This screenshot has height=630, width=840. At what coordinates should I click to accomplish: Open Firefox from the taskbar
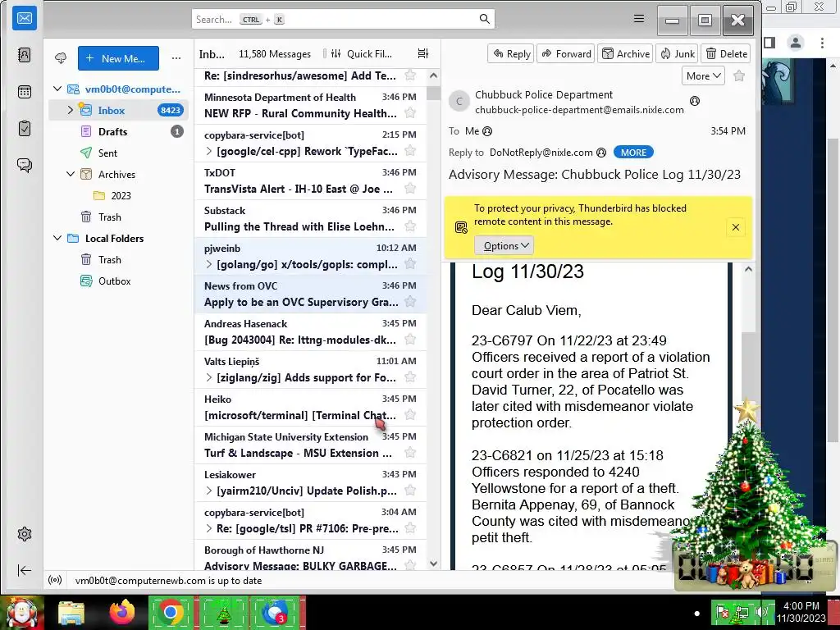tap(122, 612)
